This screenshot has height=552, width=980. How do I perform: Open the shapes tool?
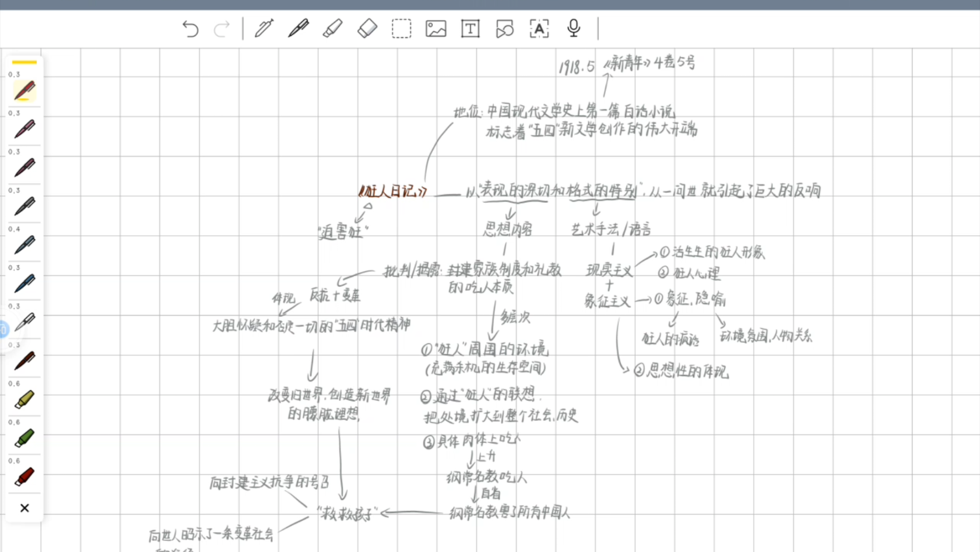pos(504,29)
